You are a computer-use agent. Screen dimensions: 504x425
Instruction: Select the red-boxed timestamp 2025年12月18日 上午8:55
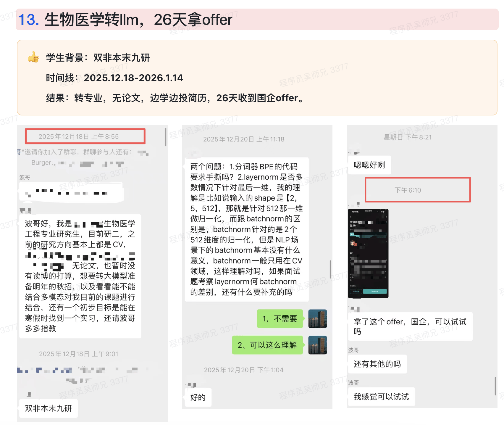coord(85,136)
